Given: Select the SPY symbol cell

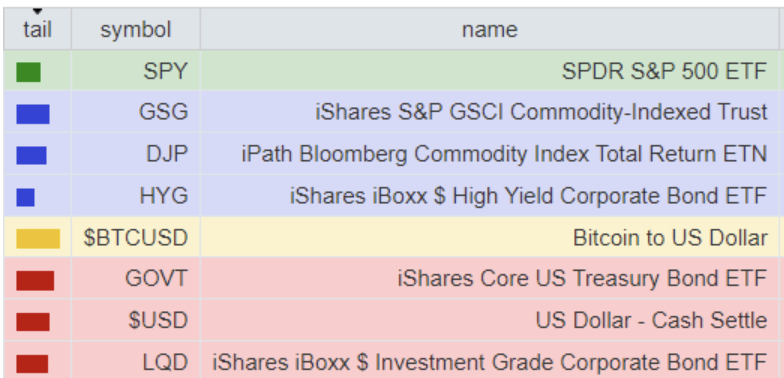Looking at the screenshot, I should (x=136, y=70).
